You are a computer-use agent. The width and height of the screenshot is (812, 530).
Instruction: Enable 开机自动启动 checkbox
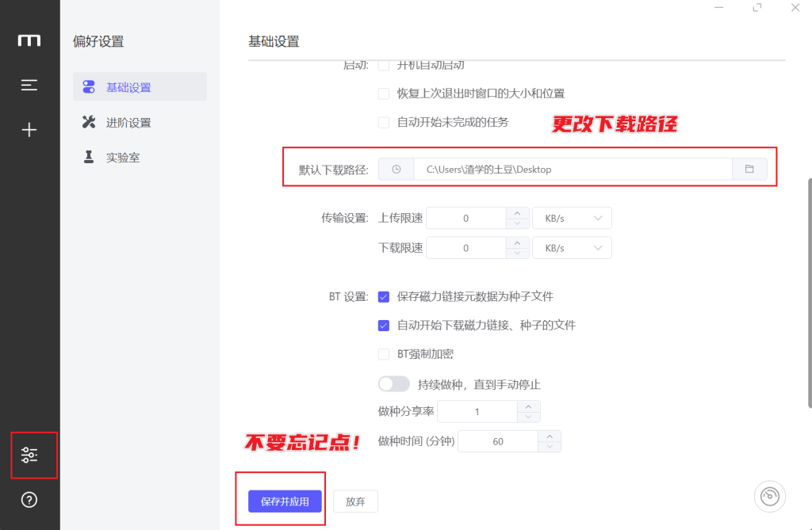pyautogui.click(x=383, y=63)
